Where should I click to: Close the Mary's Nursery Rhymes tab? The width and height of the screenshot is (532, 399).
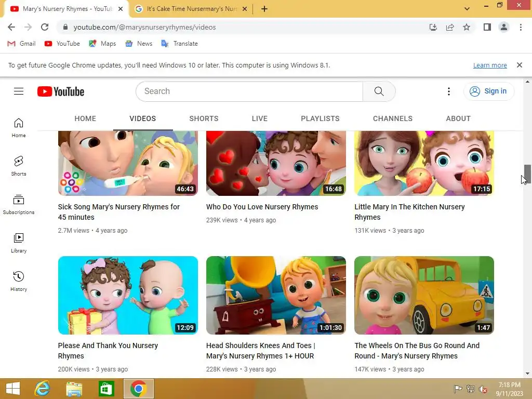pos(121,9)
